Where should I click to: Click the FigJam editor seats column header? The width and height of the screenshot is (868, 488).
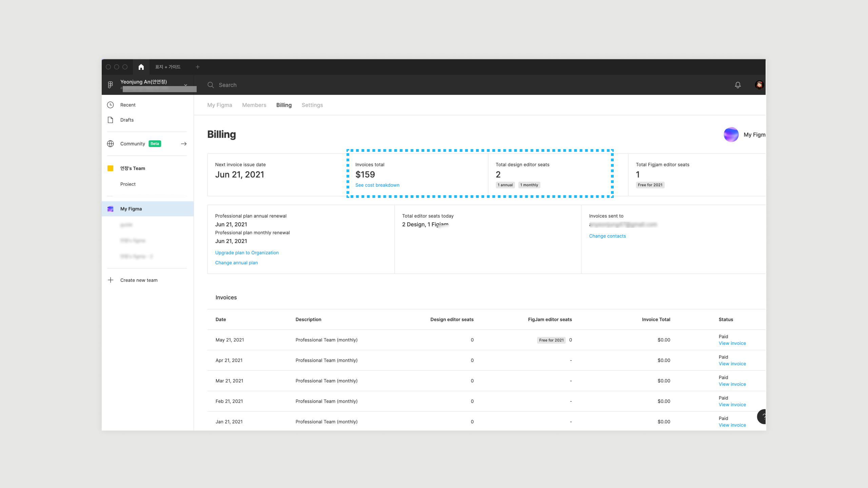550,320
